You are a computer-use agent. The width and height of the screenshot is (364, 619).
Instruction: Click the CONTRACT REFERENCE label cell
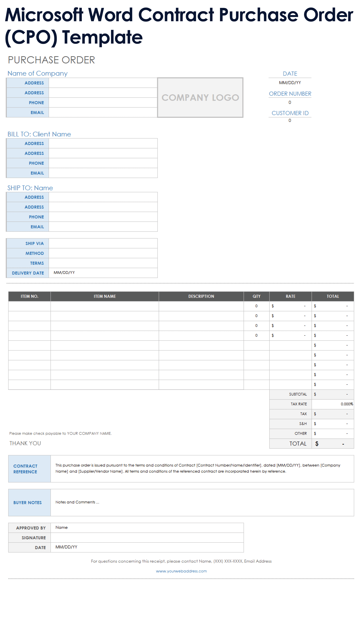coord(29,469)
